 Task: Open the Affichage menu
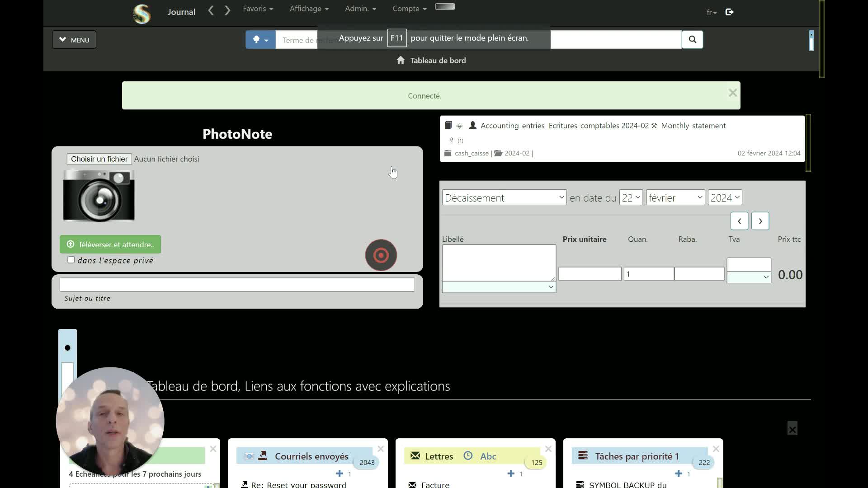click(x=309, y=9)
